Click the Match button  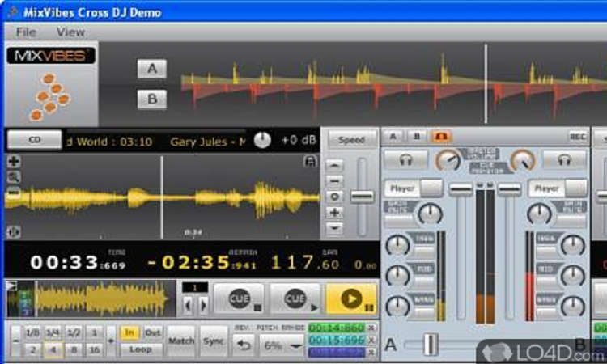(181, 341)
